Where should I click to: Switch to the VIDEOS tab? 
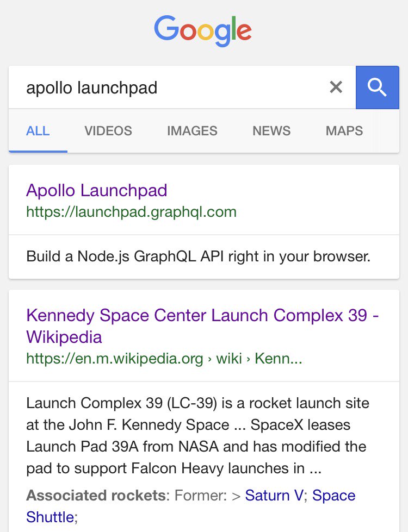pyautogui.click(x=108, y=131)
